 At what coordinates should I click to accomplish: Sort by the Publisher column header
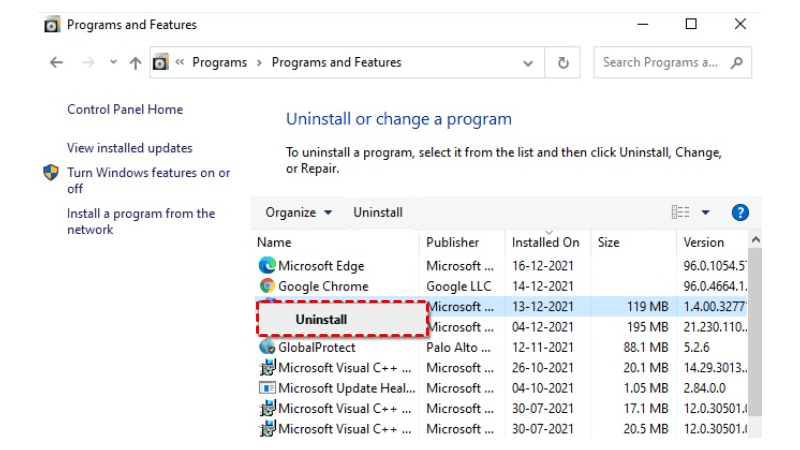[x=453, y=242]
